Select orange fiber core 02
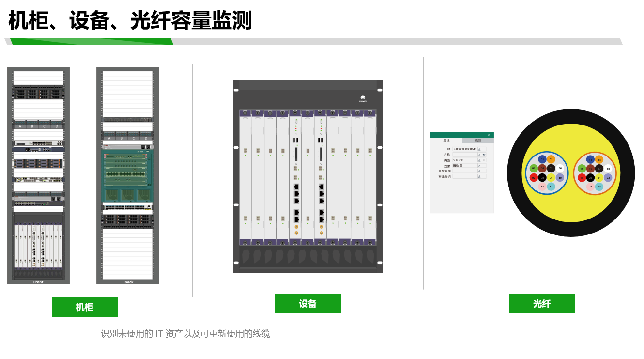The image size is (644, 359). (x=551, y=159)
